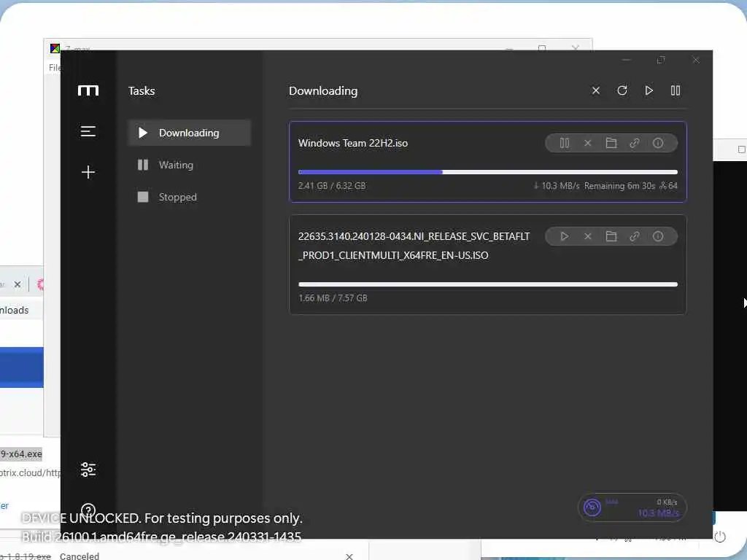Image resolution: width=747 pixels, height=560 pixels.
Task: Click the Motrix logo icon
Action: pos(88,90)
